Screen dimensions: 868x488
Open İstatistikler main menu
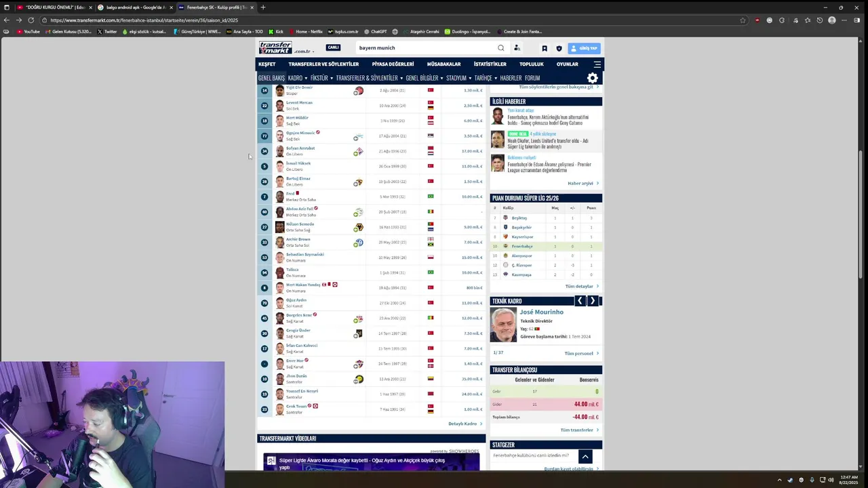click(x=490, y=64)
